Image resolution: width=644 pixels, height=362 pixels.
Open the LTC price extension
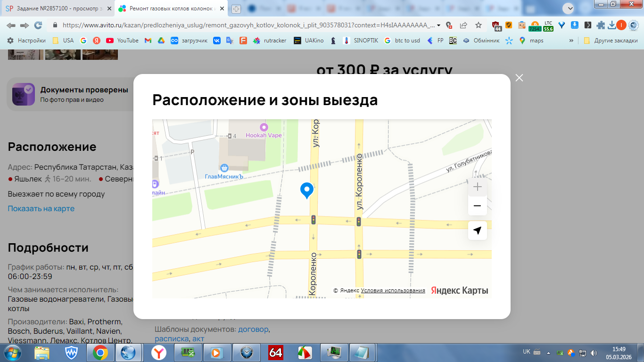coord(548,25)
